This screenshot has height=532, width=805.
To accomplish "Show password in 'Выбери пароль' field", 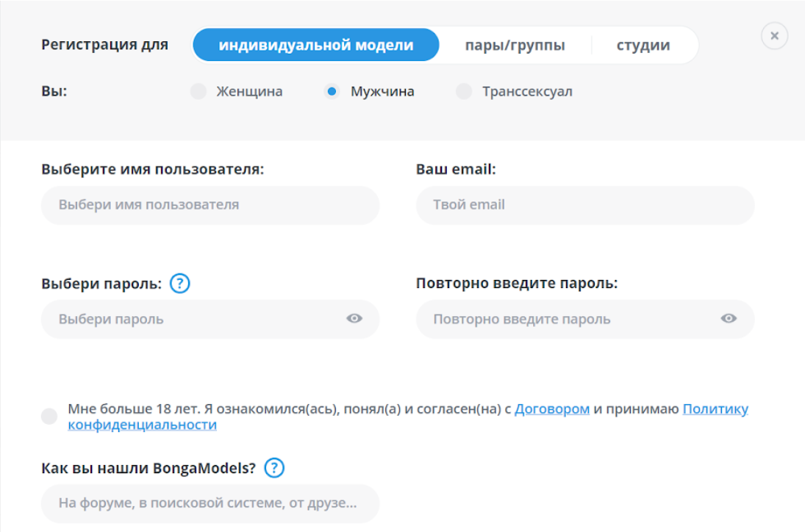I will click(354, 319).
